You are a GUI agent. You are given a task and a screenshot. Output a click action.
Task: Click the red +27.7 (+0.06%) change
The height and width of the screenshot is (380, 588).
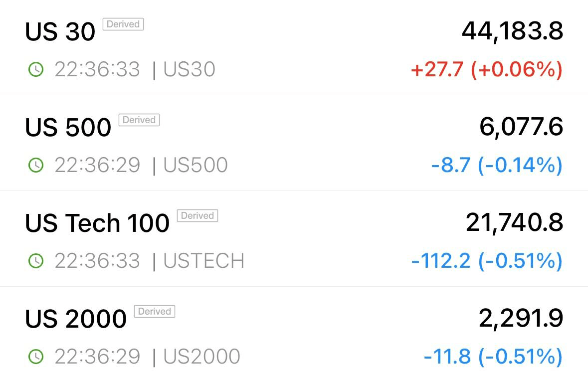click(487, 70)
